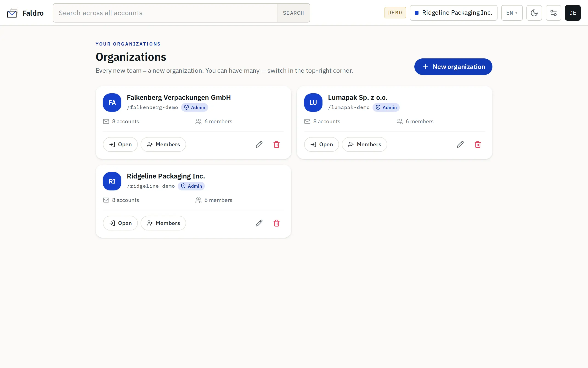Click 6 members on Ridgeline card
Screen dimensions: 588x368
pyautogui.click(x=214, y=200)
